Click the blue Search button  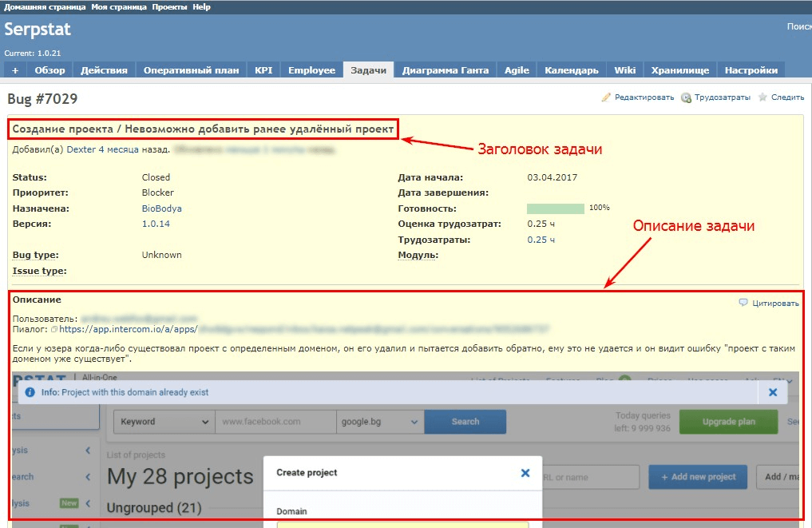465,422
